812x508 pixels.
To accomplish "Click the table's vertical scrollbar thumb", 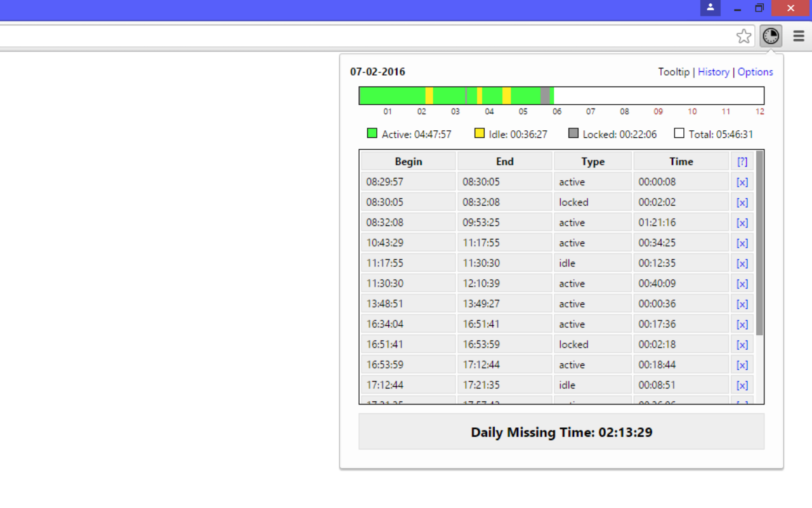I will 759,243.
